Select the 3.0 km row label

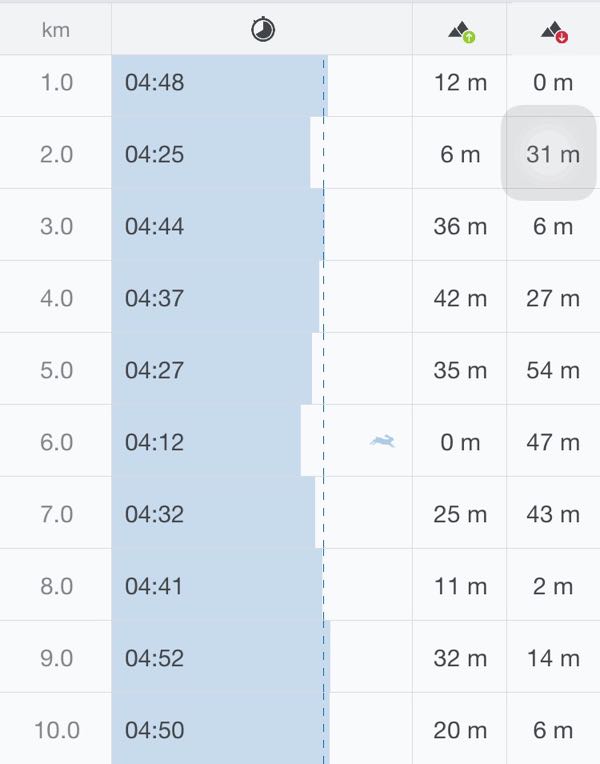pyautogui.click(x=57, y=227)
